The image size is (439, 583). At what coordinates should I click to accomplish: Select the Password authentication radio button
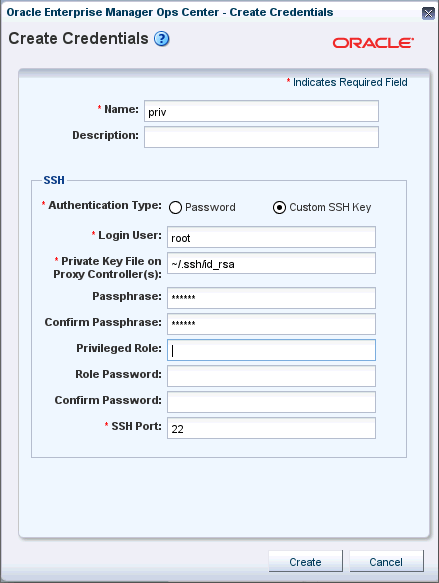tap(175, 207)
